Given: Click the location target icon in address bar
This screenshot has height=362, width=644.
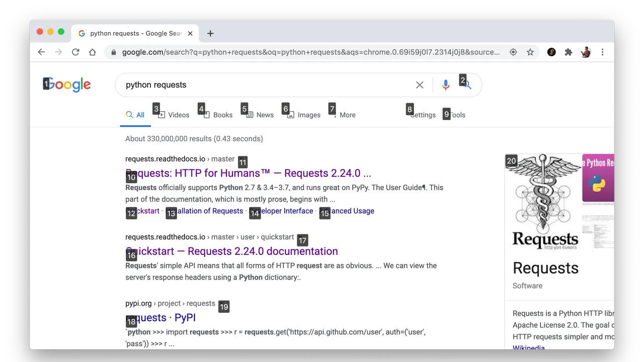Looking at the screenshot, I should click(513, 52).
